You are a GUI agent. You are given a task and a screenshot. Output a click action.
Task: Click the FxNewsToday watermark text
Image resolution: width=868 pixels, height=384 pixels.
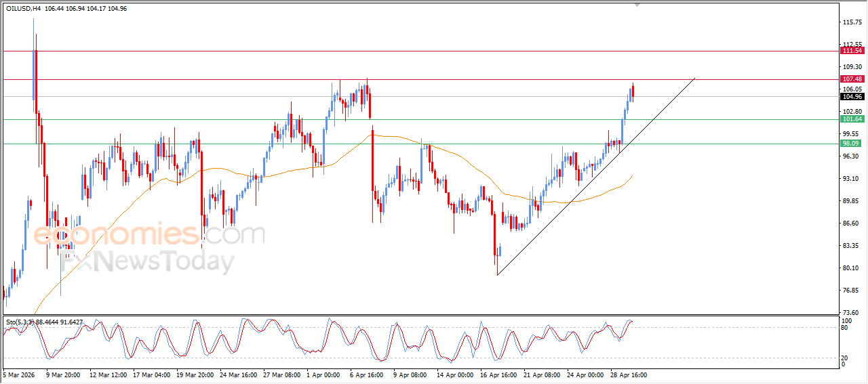(148, 261)
